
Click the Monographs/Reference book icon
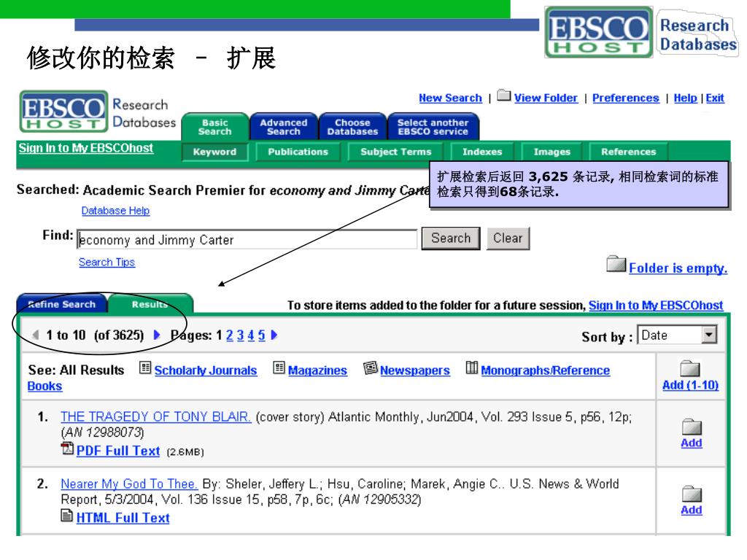point(472,367)
